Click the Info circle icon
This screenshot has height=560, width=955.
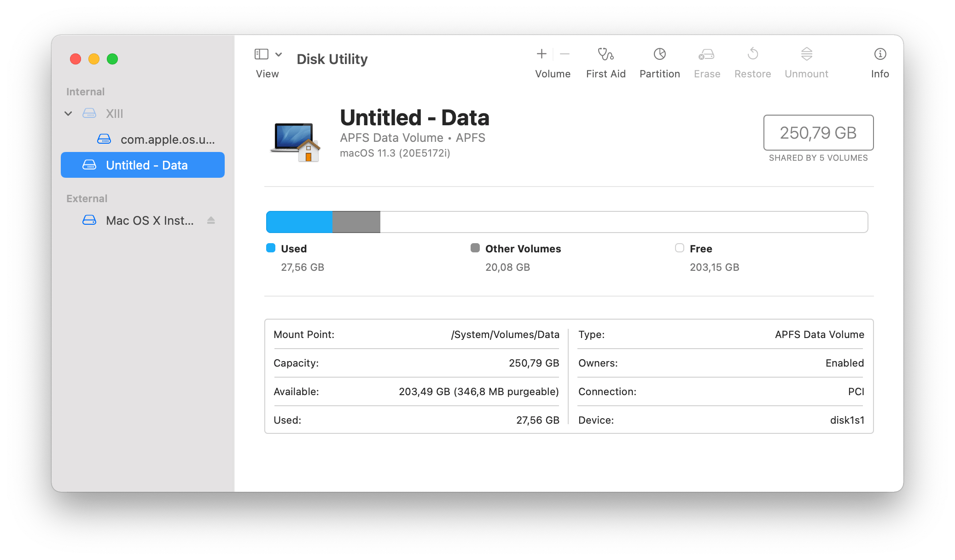coord(879,54)
